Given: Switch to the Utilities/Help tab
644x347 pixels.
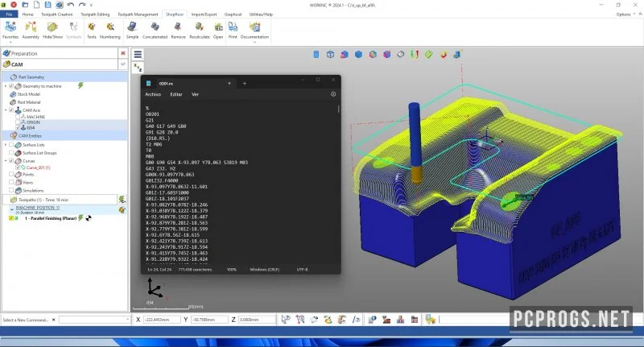Looking at the screenshot, I should pyautogui.click(x=261, y=14).
